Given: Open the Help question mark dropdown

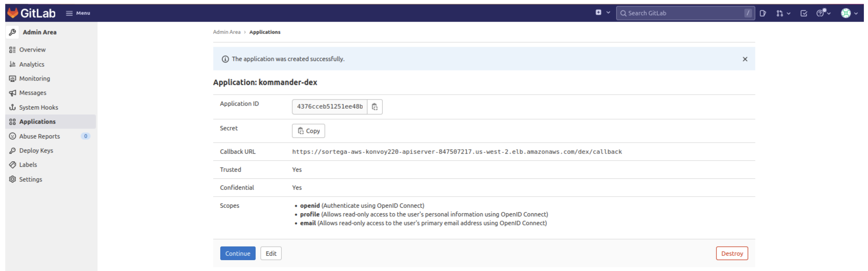Looking at the screenshot, I should pyautogui.click(x=823, y=13).
